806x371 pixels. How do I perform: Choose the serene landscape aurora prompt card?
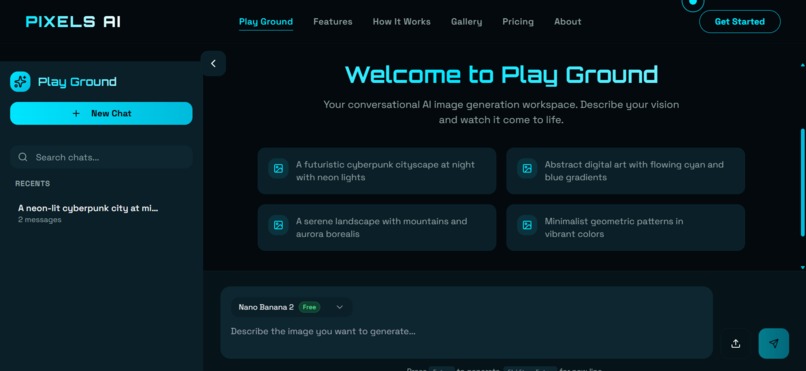coord(377,228)
